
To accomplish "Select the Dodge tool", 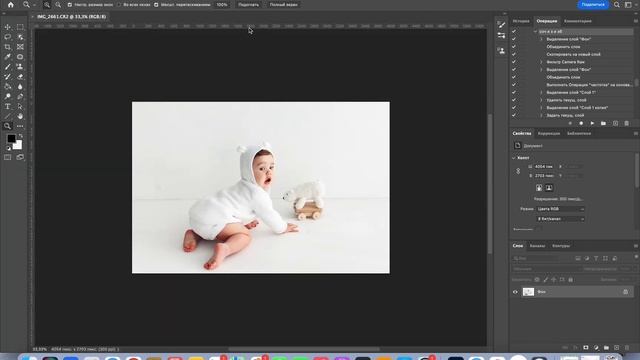I will pos(8,96).
